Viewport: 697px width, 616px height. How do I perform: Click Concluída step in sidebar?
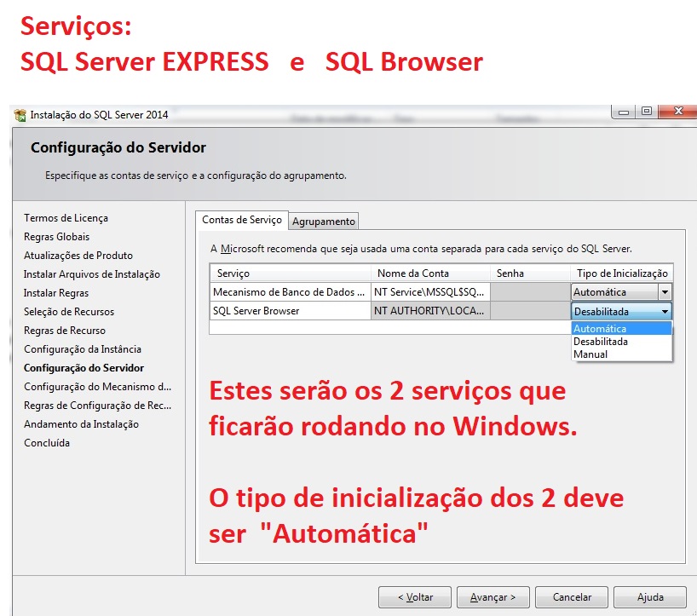point(47,443)
